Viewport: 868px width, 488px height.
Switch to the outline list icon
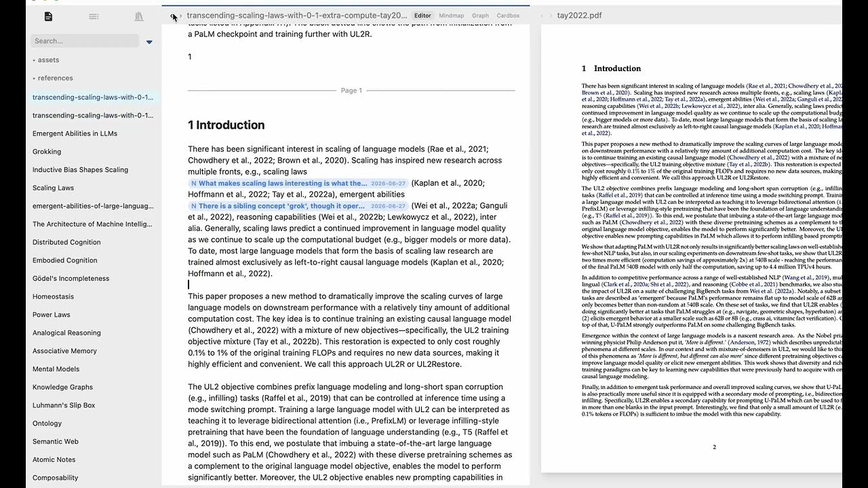tap(94, 16)
